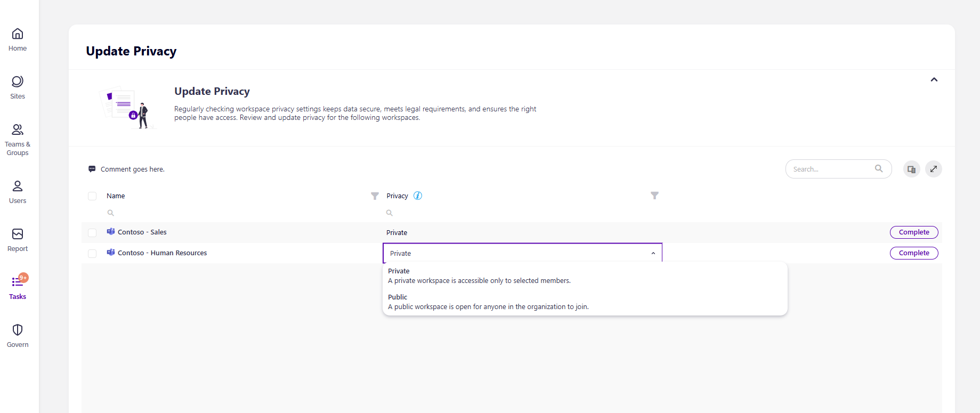Select all rows with header checkbox
980x413 pixels.
pos(92,196)
